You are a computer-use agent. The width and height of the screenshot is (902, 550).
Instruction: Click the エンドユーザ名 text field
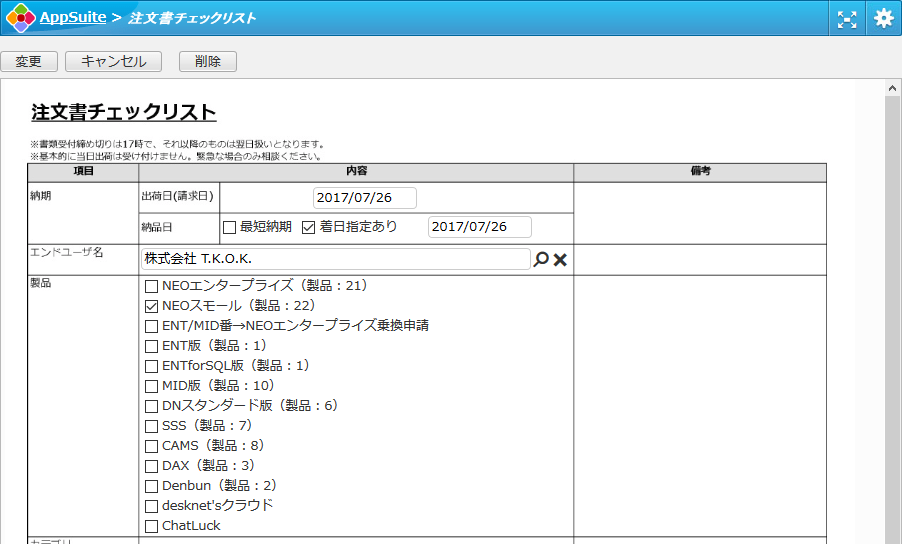(335, 260)
